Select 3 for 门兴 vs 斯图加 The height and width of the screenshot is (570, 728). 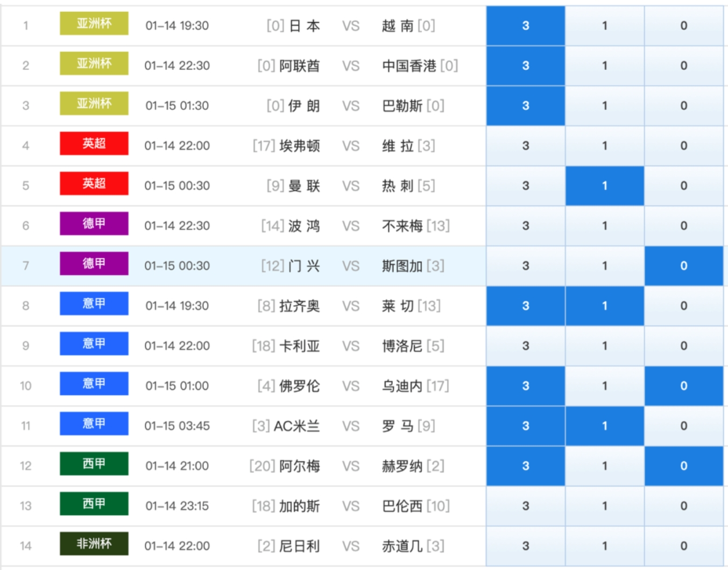click(x=526, y=266)
